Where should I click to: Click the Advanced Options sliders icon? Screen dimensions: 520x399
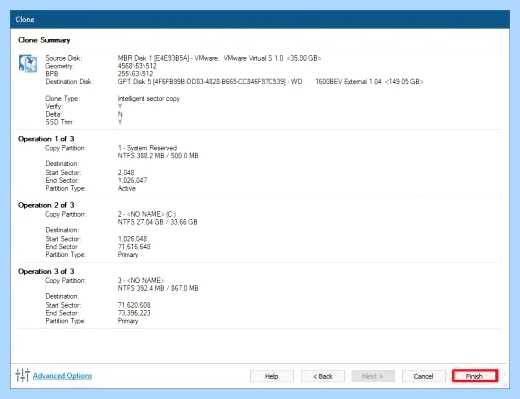(22, 375)
